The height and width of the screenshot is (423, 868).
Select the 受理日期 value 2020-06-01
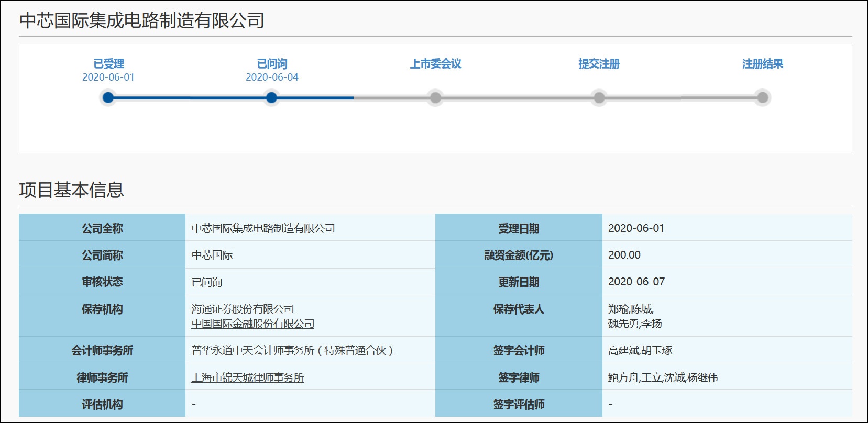point(636,228)
